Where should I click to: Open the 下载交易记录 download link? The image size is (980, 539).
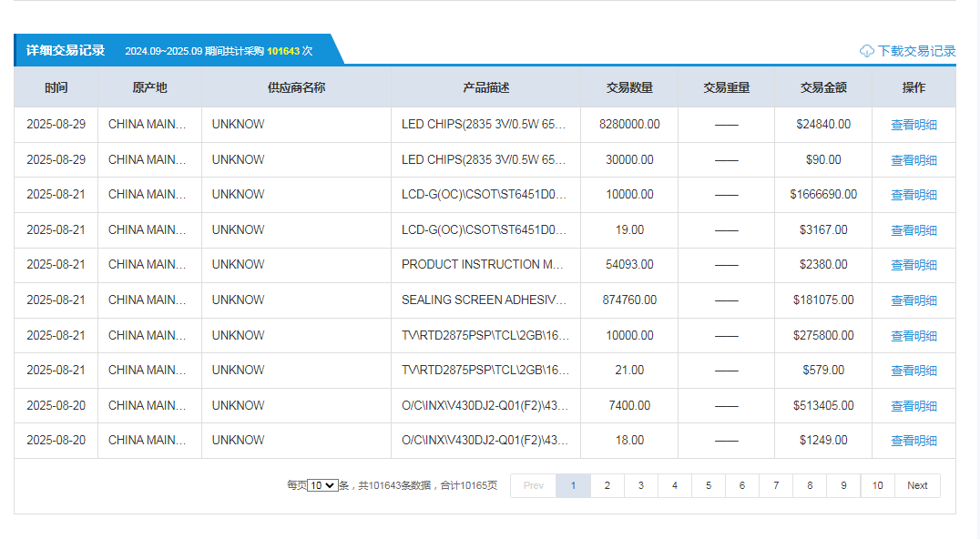click(916, 51)
